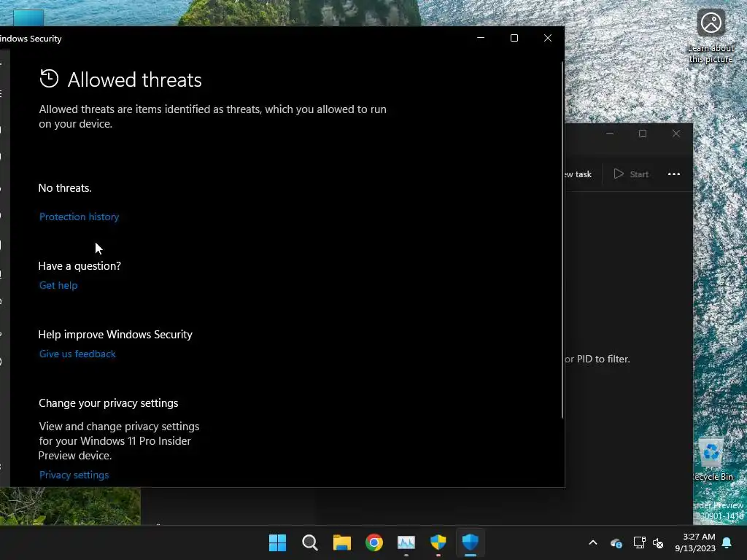Maximize the Task Manager window
Image resolution: width=747 pixels, height=560 pixels.
coord(643,134)
